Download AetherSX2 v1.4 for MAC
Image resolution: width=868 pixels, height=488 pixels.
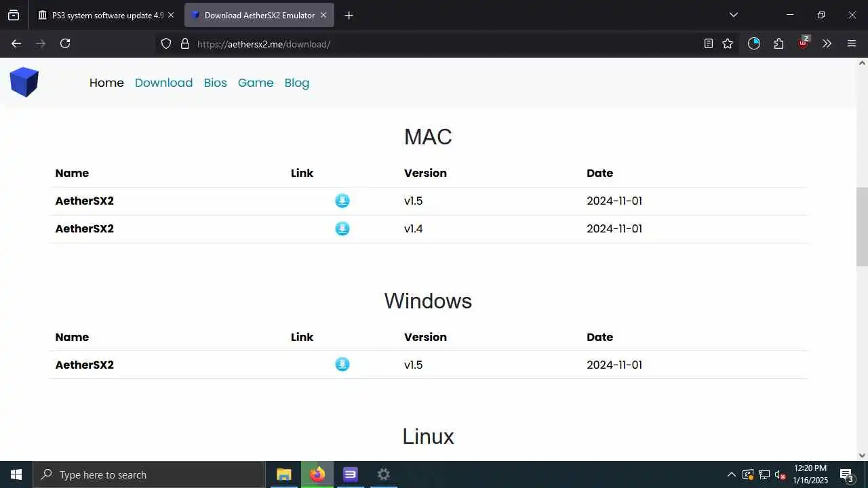pos(342,228)
